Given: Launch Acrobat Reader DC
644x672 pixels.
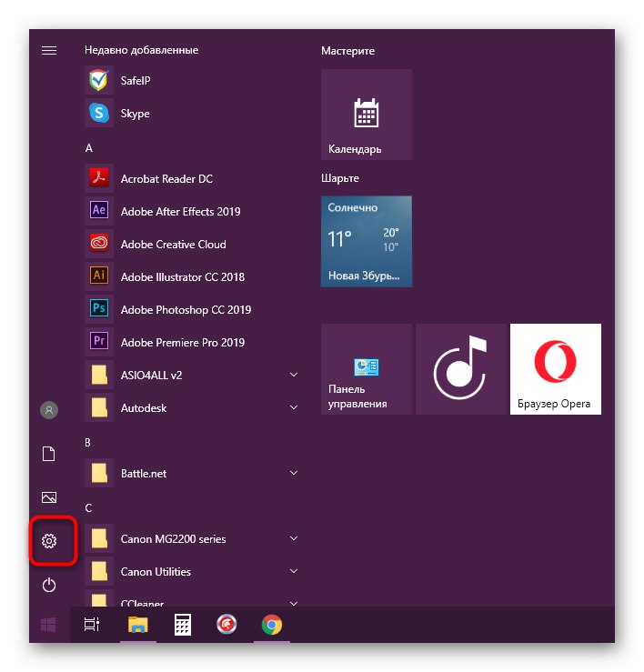Looking at the screenshot, I should click(191, 179).
